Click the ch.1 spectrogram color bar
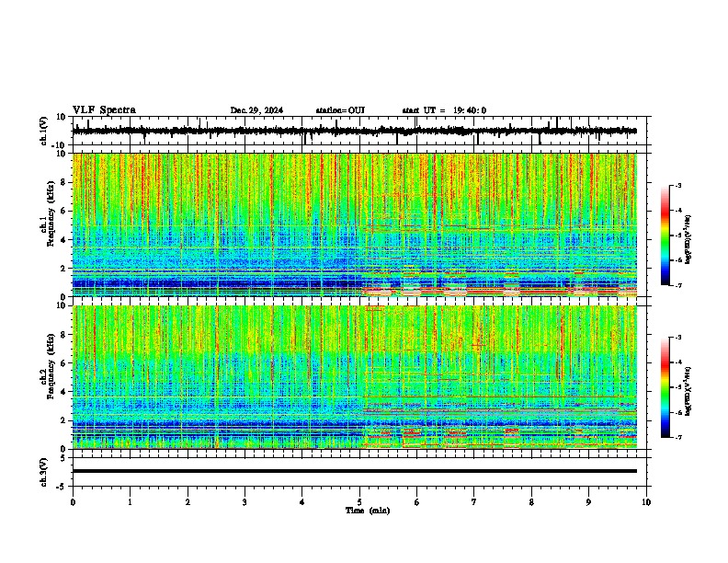The height and width of the screenshot is (563, 728). coord(665,236)
